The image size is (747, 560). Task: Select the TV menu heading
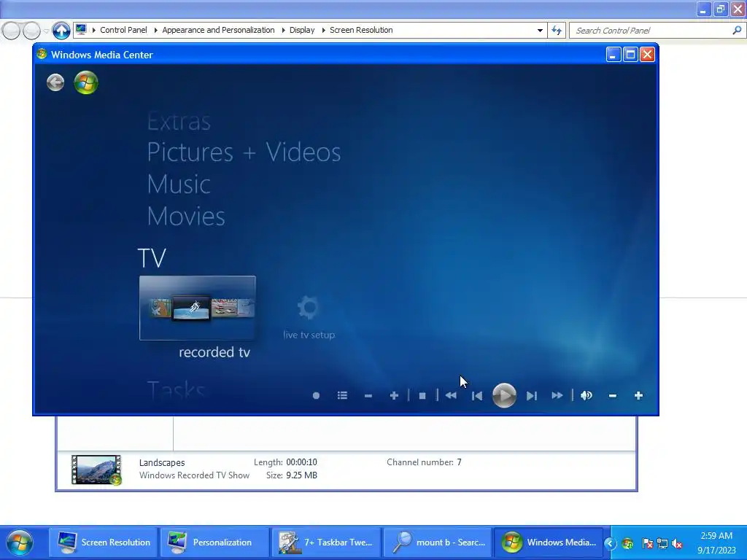[152, 258]
